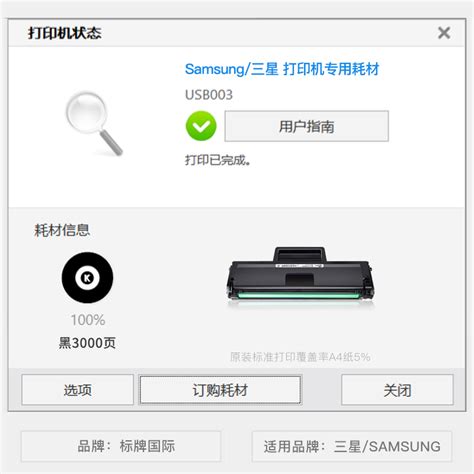Screen dimensions: 474x474
Task: Click the 订购耗材 order supplies button
Action: click(220, 390)
